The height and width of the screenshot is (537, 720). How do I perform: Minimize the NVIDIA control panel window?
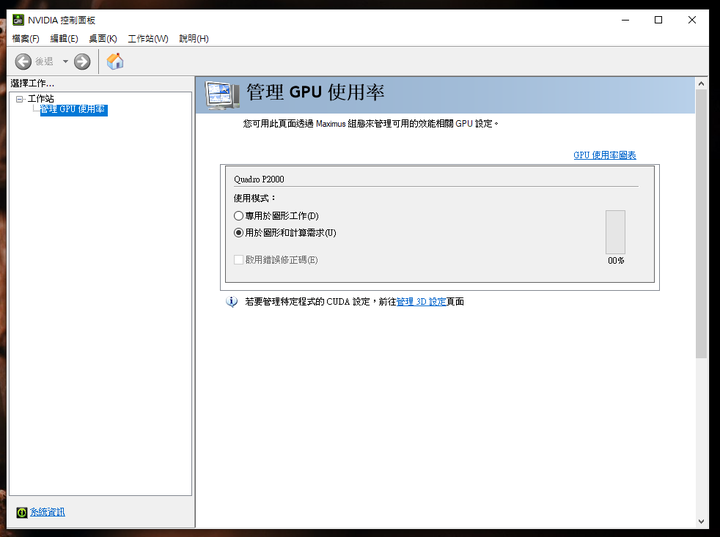(x=625, y=20)
